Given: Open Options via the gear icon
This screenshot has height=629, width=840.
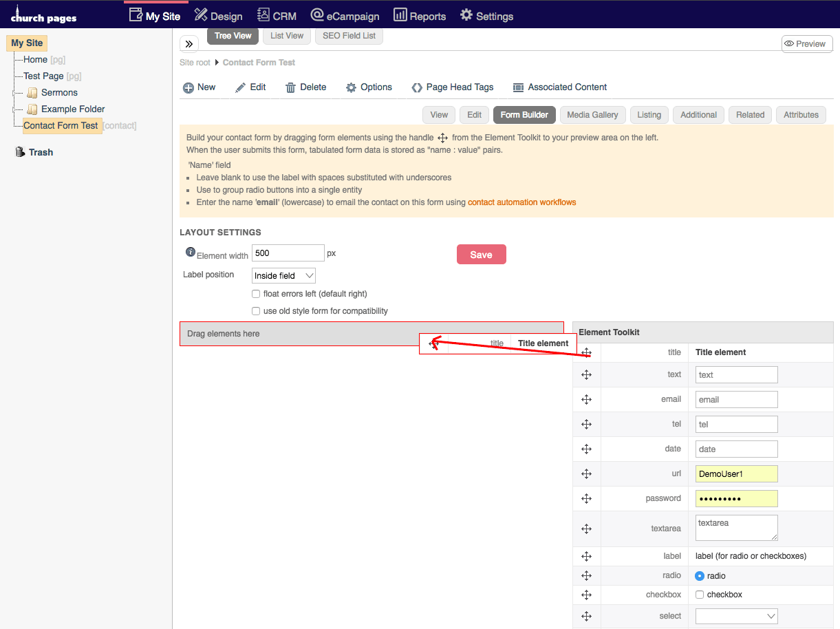Looking at the screenshot, I should point(351,87).
